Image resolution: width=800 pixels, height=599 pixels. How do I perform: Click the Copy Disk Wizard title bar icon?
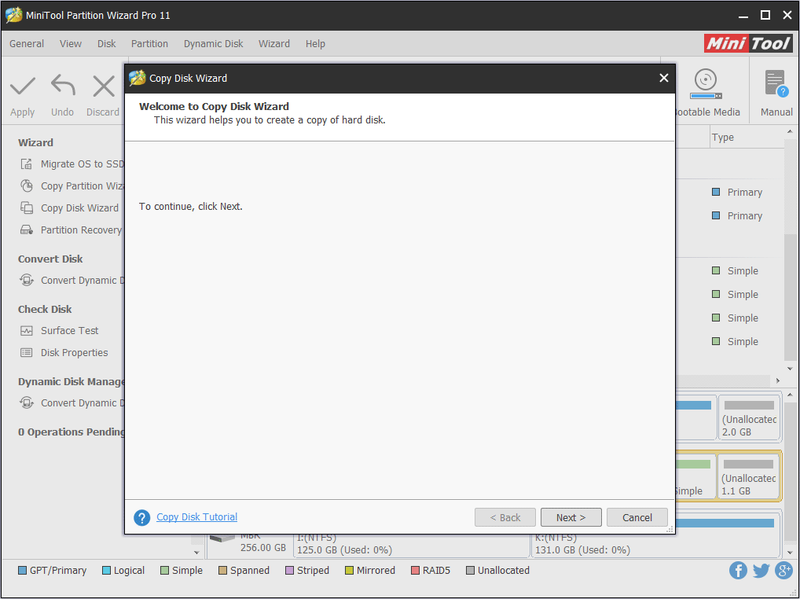click(137, 78)
